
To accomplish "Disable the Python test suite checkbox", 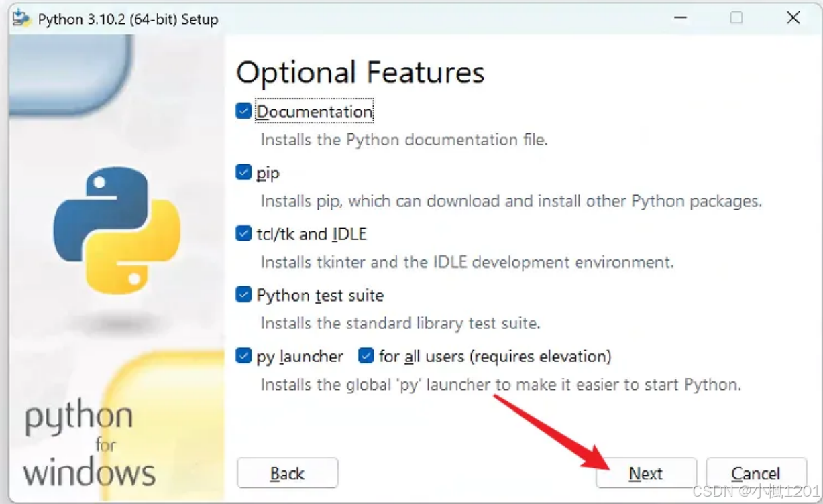I will [243, 295].
